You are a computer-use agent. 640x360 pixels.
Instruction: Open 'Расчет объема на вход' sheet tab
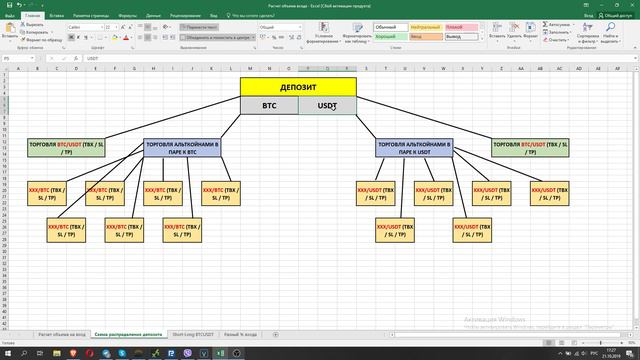pyautogui.click(x=62, y=335)
